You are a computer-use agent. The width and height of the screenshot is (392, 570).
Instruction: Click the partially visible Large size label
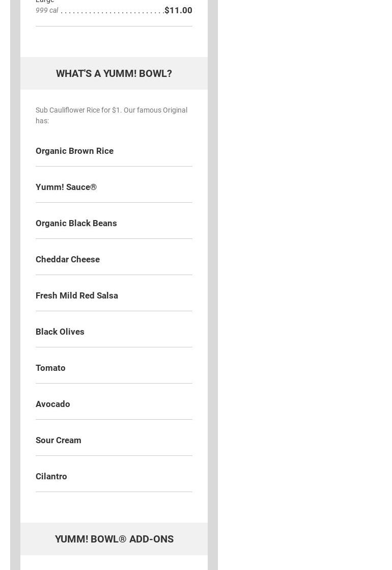click(x=45, y=2)
